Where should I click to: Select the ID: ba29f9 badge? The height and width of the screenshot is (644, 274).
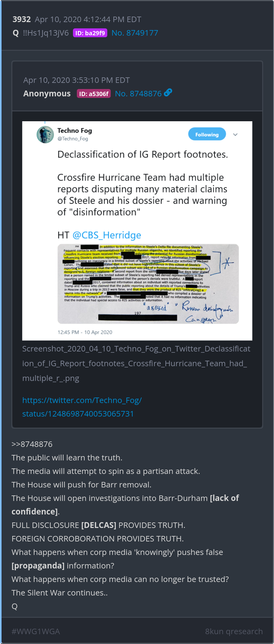pyautogui.click(x=90, y=33)
